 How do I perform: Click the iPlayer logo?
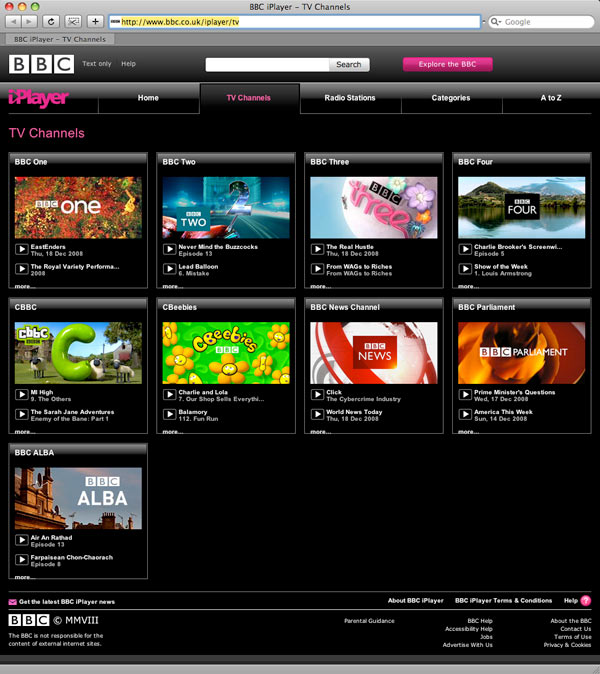pyautogui.click(x=38, y=98)
